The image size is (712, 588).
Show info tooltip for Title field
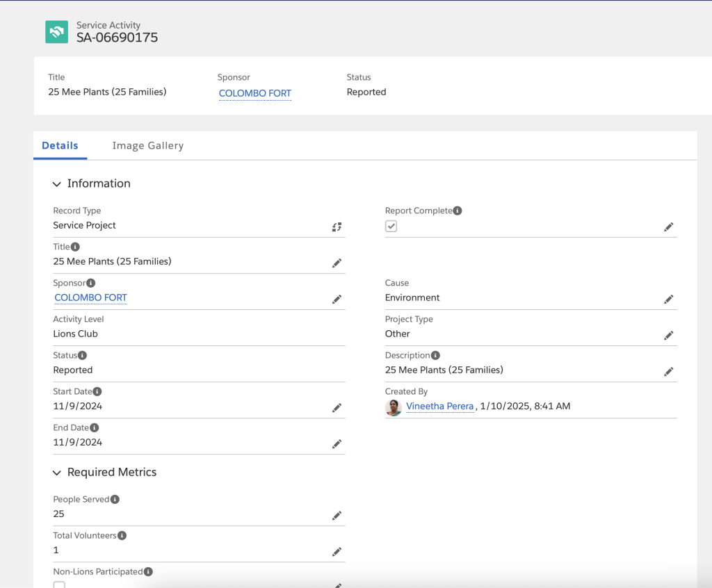[x=75, y=247]
